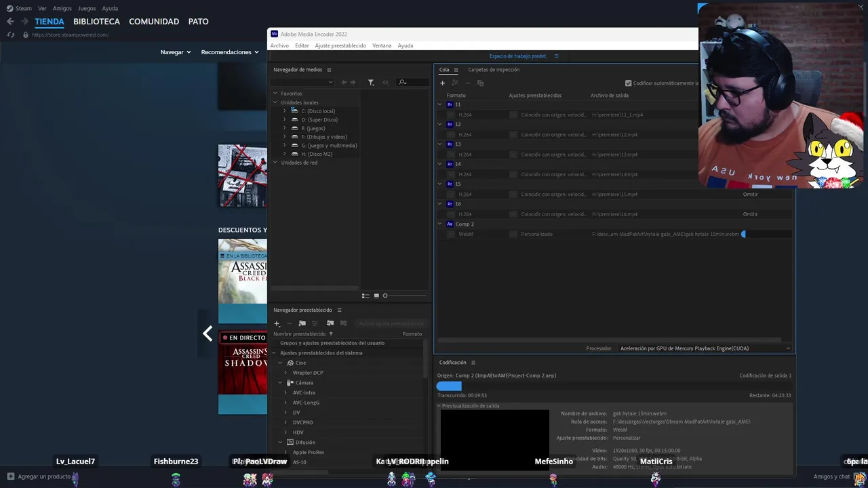This screenshot has width=868, height=488.
Task: Click the Personalizado preset of Comp 2
Action: tap(536, 234)
